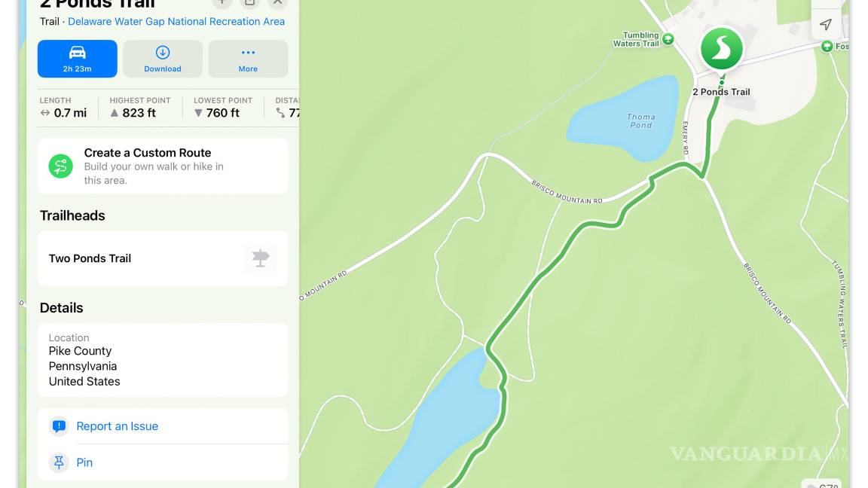Click the Create a Custom Route icon
The image size is (868, 488).
click(61, 166)
